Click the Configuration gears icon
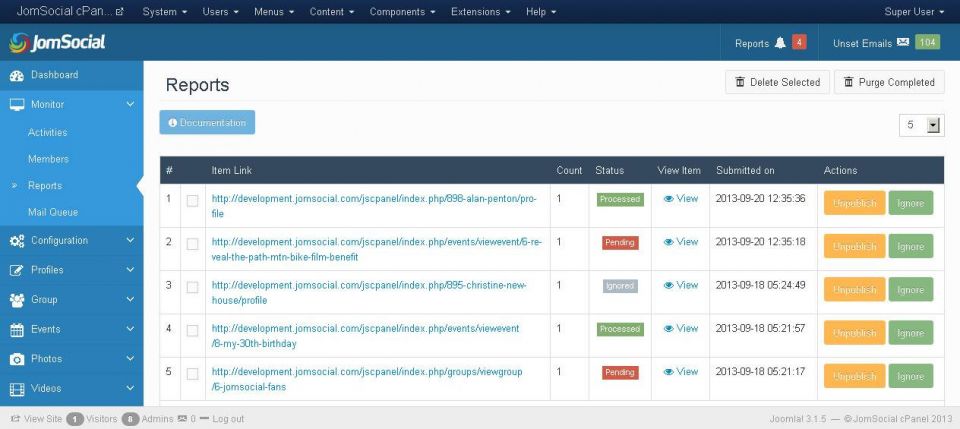 [17, 241]
